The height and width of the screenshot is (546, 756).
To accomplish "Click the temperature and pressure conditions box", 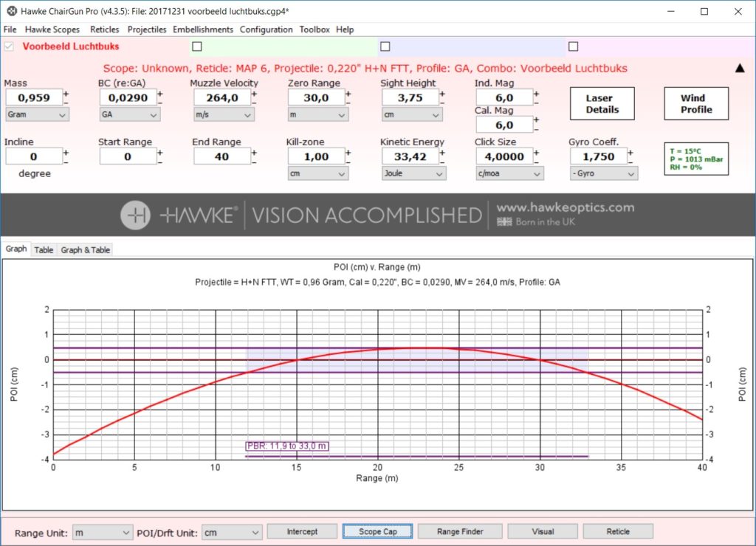I will click(x=697, y=159).
